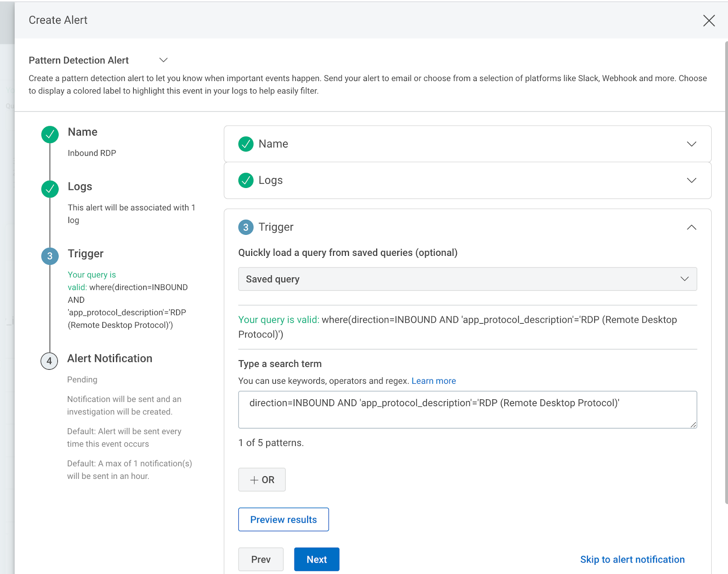728x574 pixels.
Task: Click the green checkmark beside Logs step in sidebar
Action: point(50,189)
